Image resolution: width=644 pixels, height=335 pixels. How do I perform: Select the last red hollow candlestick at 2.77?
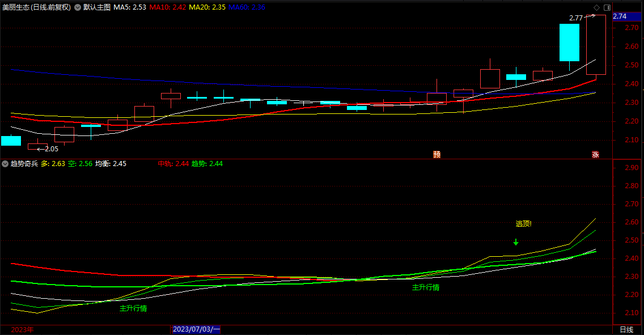596,45
